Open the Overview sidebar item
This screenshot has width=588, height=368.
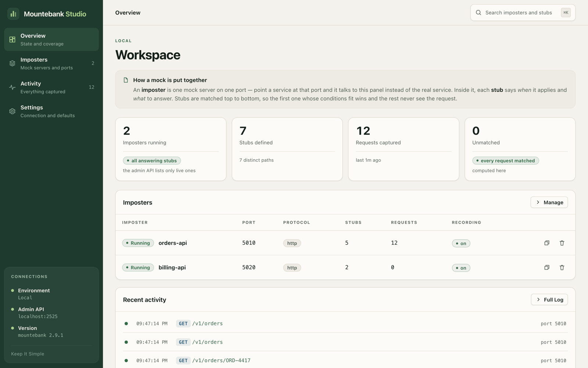tap(51, 39)
